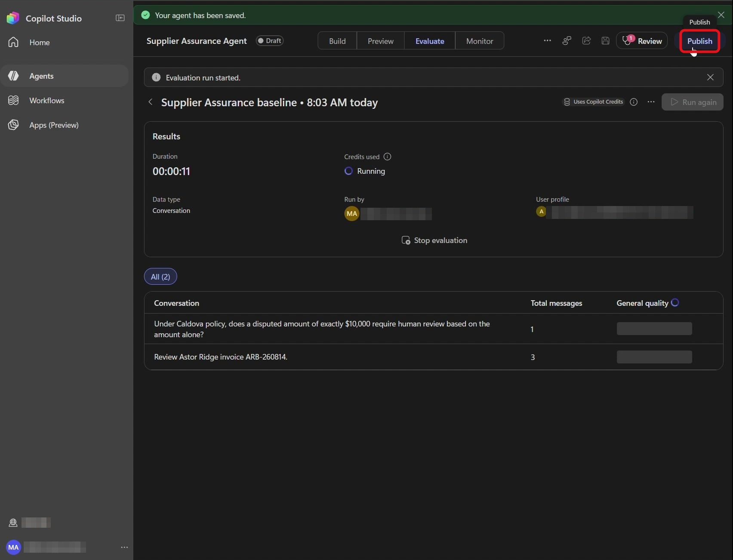
Task: Open evaluation run more options menu
Action: [x=651, y=102]
